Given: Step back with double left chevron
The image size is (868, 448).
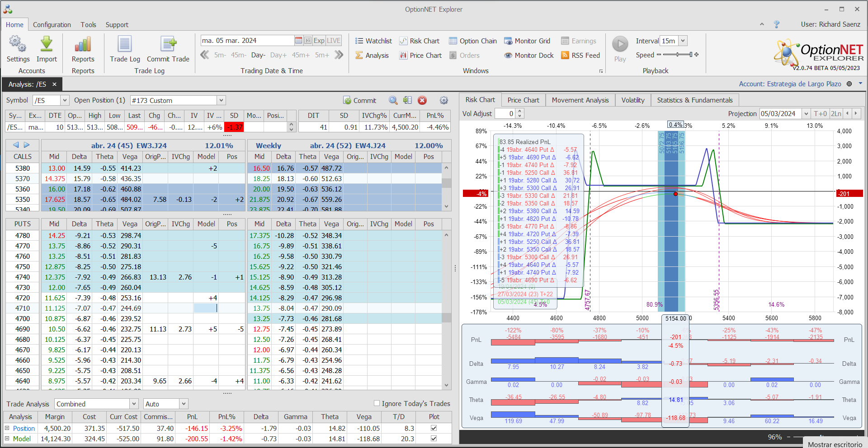Looking at the screenshot, I should [205, 55].
